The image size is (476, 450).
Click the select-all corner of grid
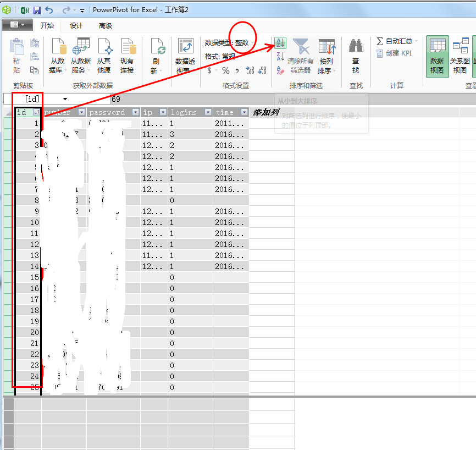pyautogui.click(x=9, y=112)
